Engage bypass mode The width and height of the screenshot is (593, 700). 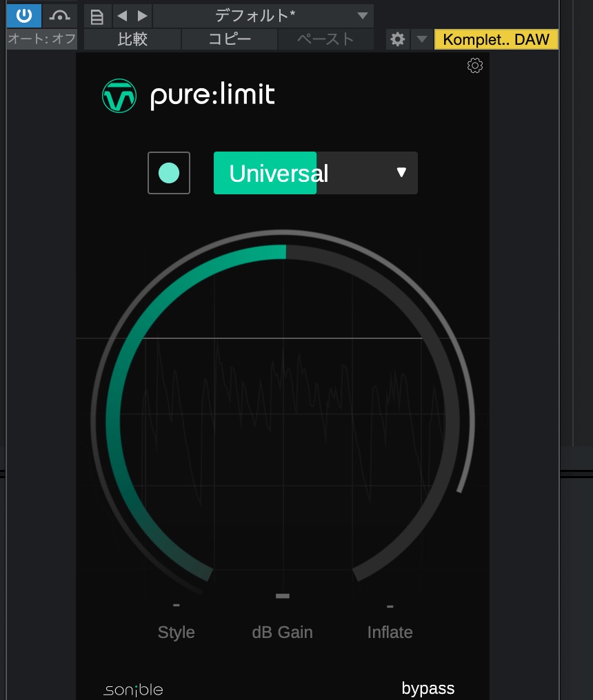[x=428, y=688]
